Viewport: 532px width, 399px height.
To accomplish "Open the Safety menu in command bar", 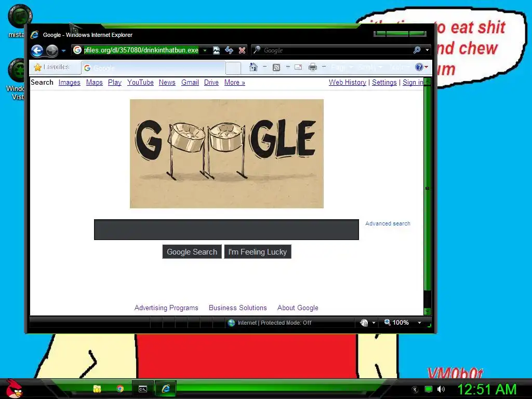I will [x=370, y=67].
